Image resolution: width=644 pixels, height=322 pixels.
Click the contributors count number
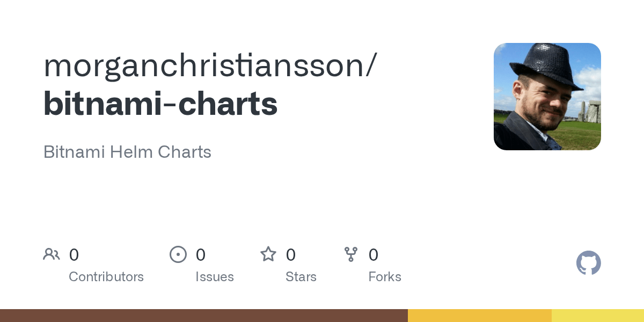[x=74, y=255]
